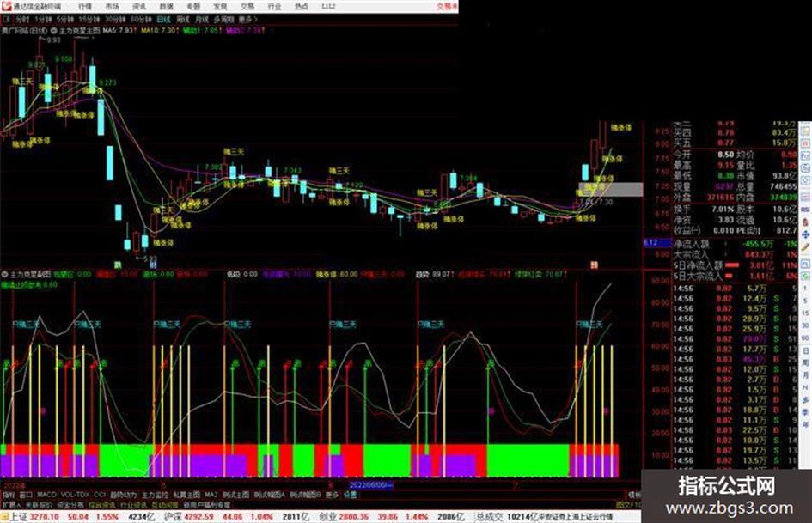
Task: Click the RSI icon in the right sidebar
Action: [805, 210]
